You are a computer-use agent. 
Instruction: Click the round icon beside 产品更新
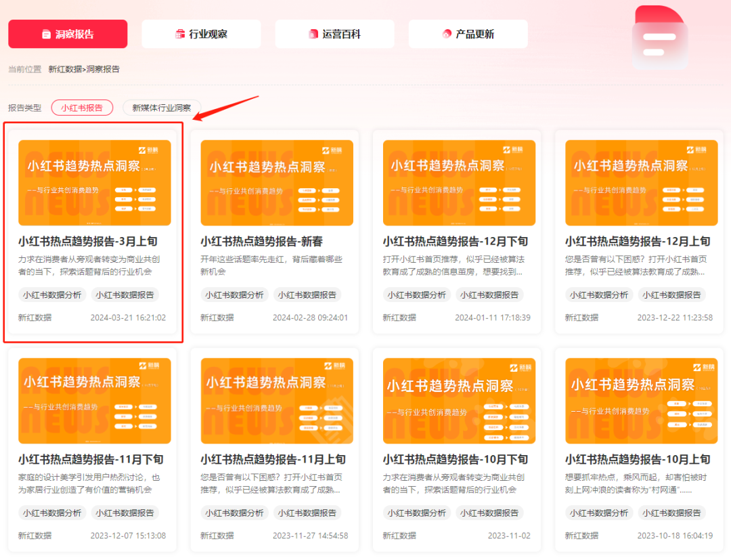pos(447,34)
